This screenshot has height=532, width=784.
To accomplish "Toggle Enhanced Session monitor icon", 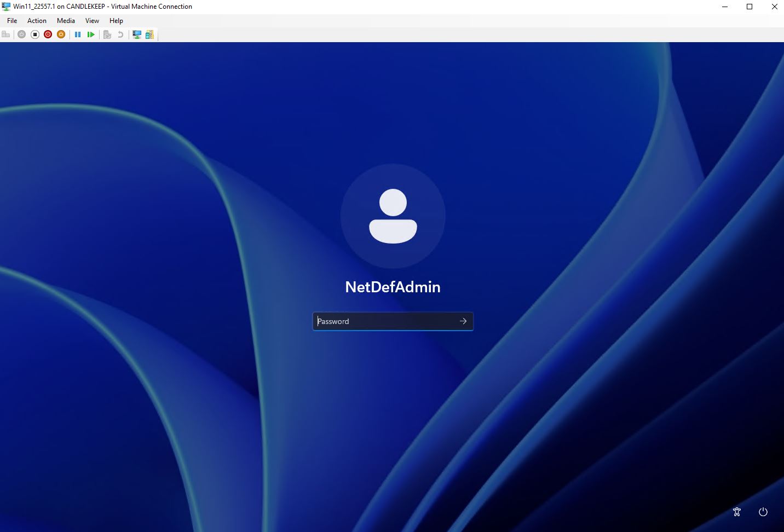I will pos(137,34).
